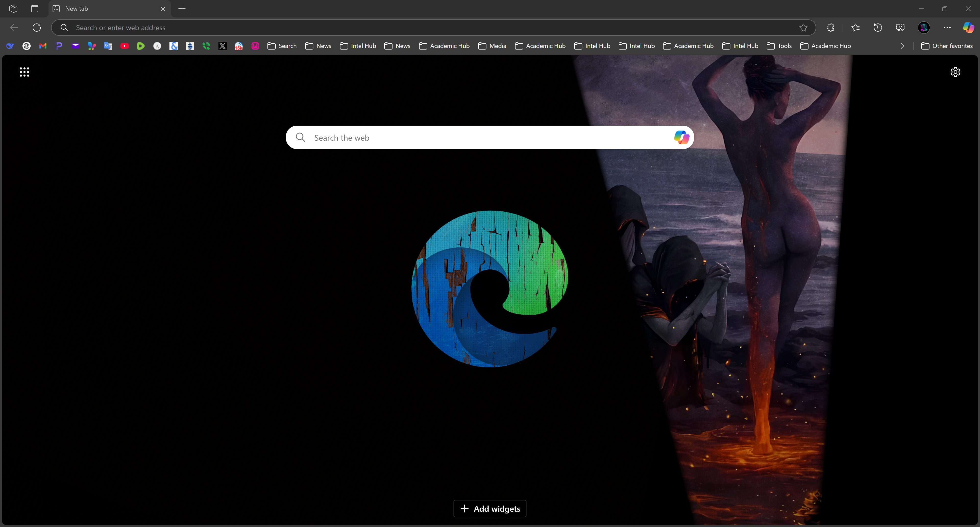This screenshot has width=980, height=527.
Task: Open the app launcher dots grid
Action: [24, 72]
